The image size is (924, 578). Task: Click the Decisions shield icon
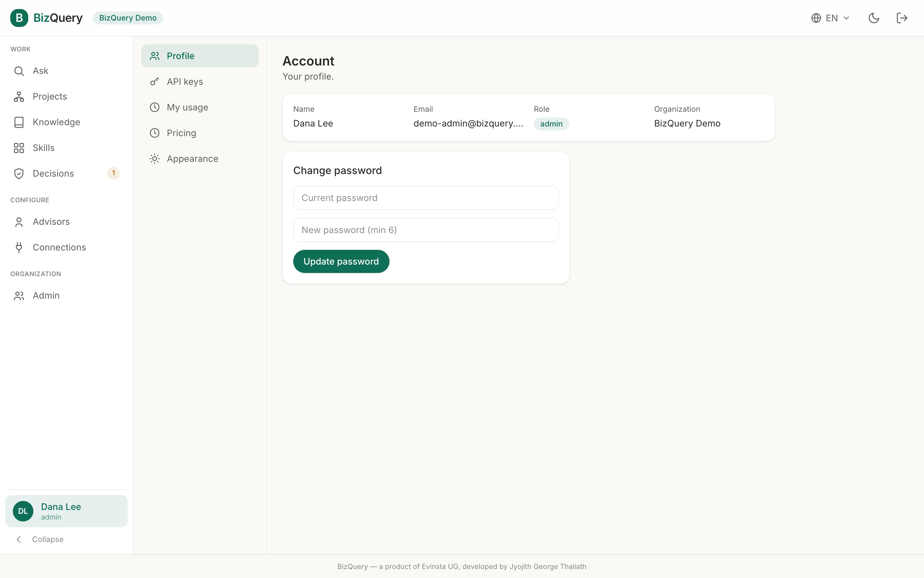(19, 173)
